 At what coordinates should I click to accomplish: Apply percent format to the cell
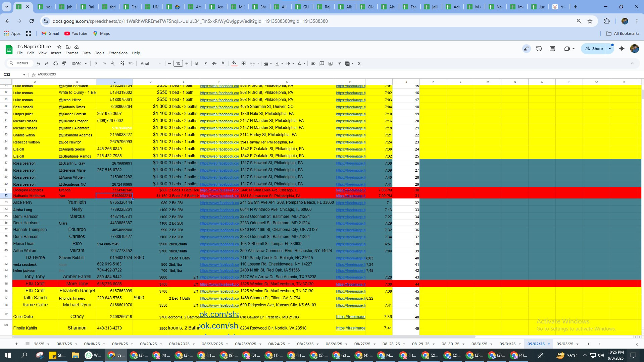click(104, 63)
